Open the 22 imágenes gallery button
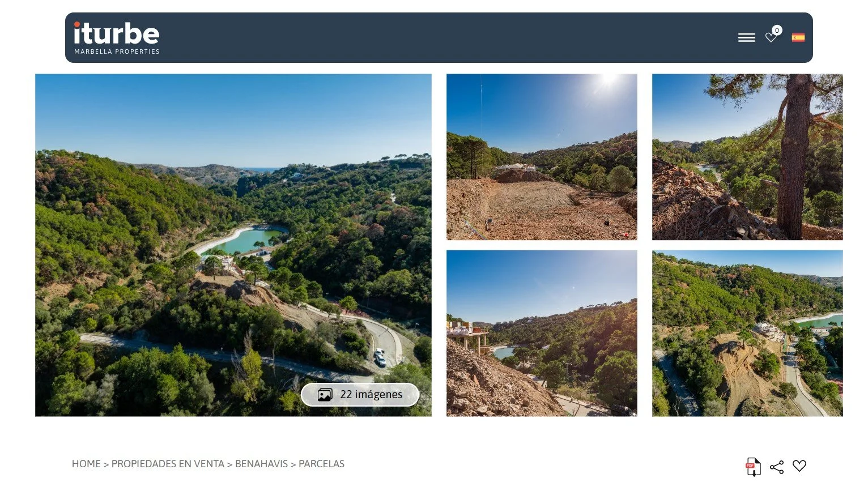The height and width of the screenshot is (491, 868). [x=360, y=395]
